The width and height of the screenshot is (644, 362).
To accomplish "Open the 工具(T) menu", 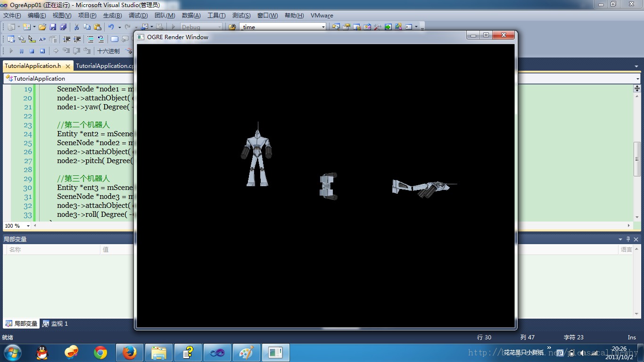I will pyautogui.click(x=216, y=16).
